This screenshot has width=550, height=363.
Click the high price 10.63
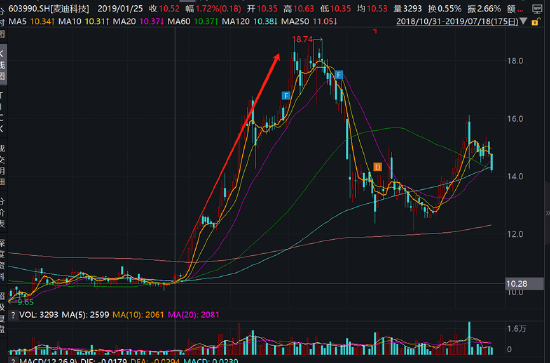click(304, 8)
